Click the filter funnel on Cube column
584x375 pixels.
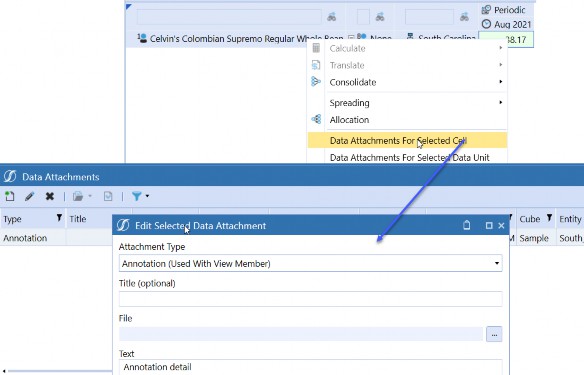pos(549,218)
